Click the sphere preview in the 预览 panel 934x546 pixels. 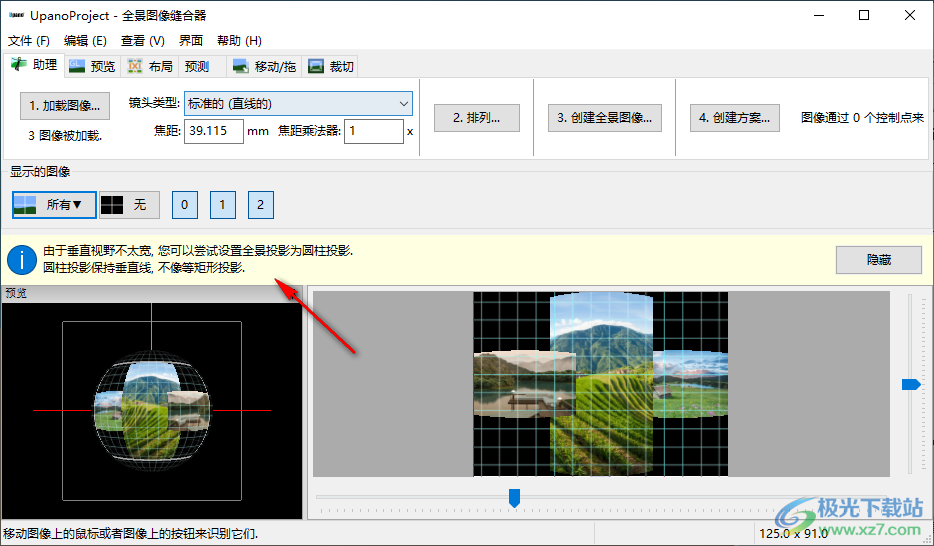152,410
